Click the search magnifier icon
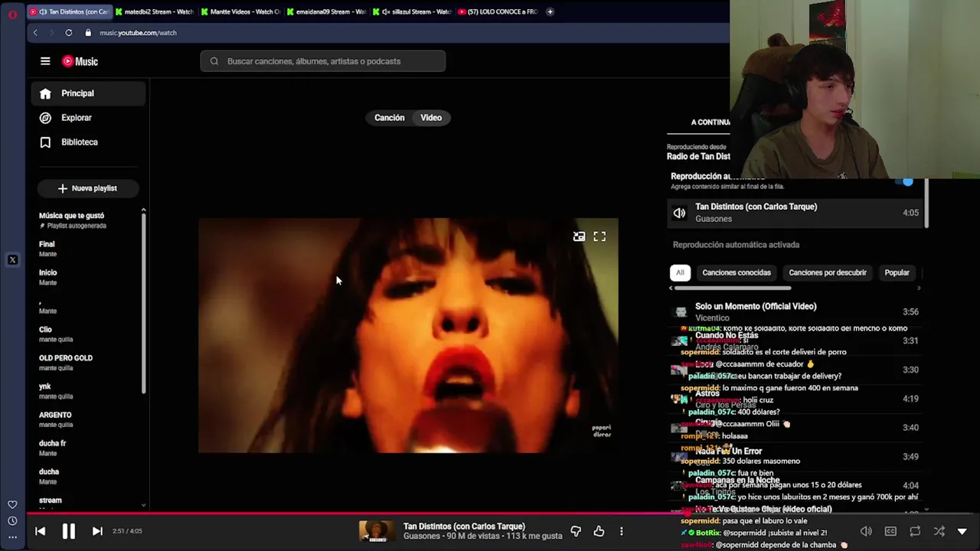 (214, 61)
